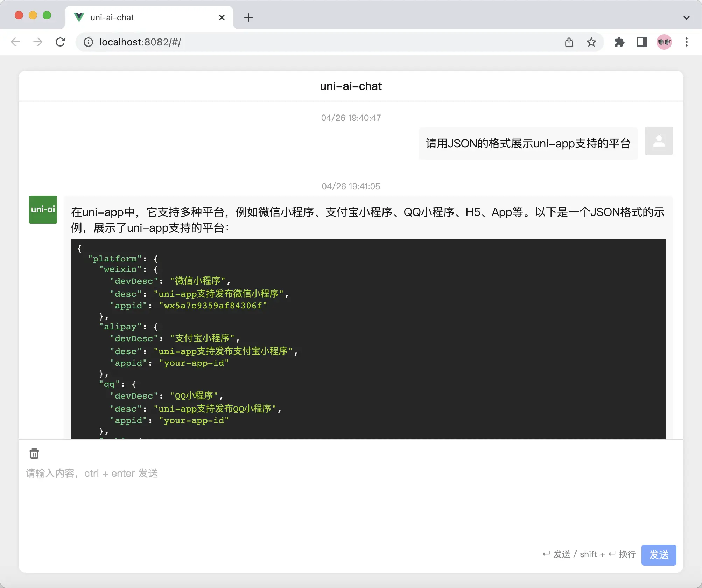Click the trash icon to clear chat
Image resolution: width=702 pixels, height=588 pixels.
[34, 454]
